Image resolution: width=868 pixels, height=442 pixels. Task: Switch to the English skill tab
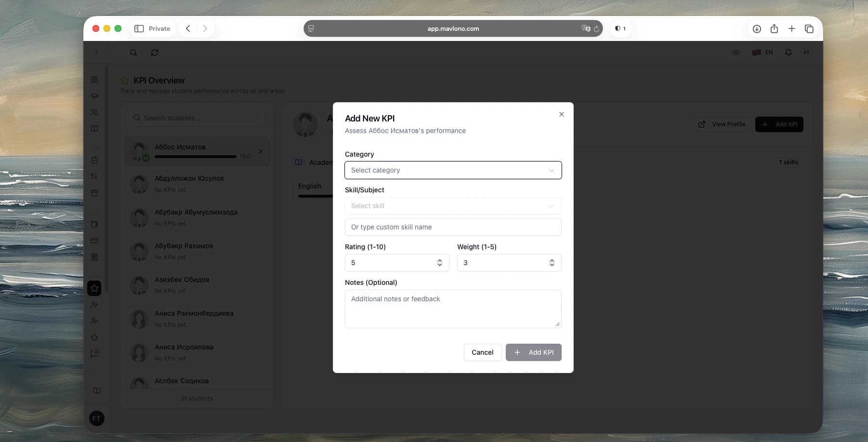[x=310, y=186]
